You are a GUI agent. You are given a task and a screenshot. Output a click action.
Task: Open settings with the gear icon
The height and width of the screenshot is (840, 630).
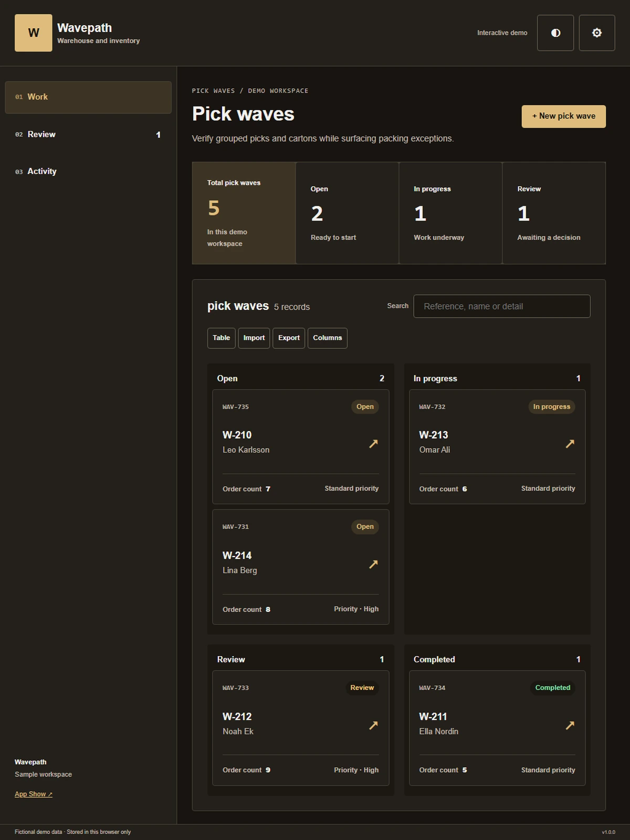(x=597, y=33)
